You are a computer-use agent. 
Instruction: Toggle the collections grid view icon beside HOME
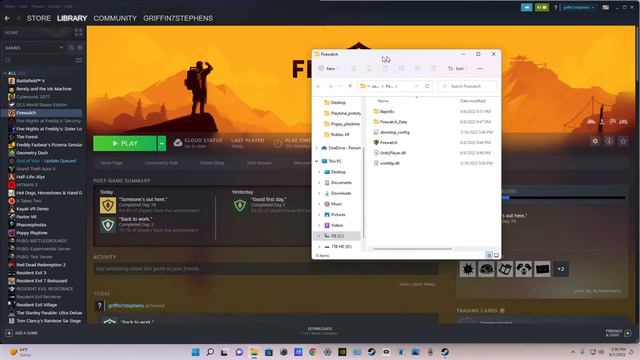78,33
